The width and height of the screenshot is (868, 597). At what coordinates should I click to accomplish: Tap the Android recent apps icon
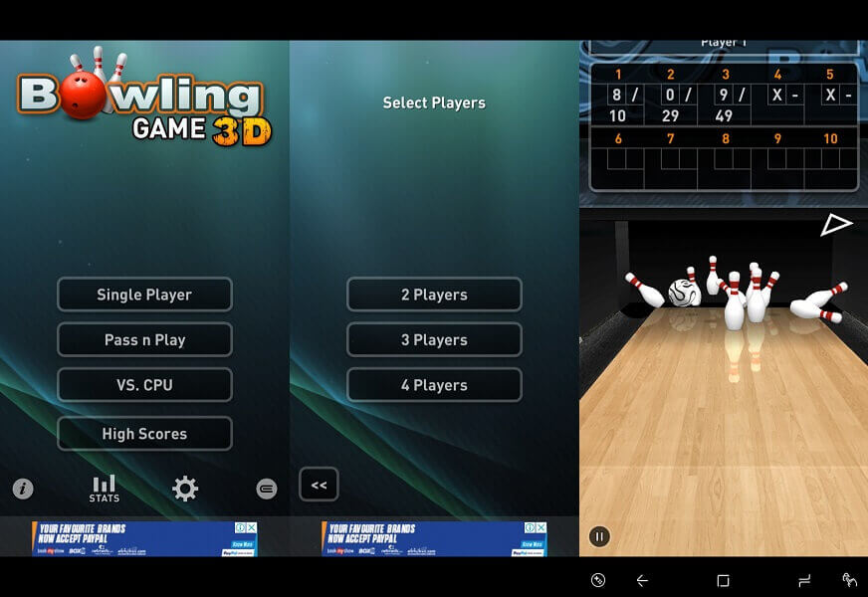tap(804, 580)
